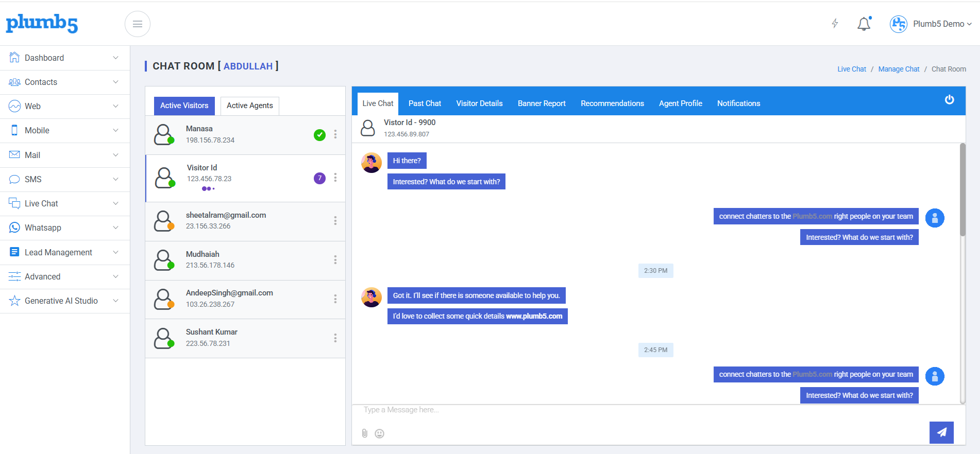Select the Active Visitors tab
Image resolution: width=980 pixels, height=454 pixels.
click(x=184, y=106)
